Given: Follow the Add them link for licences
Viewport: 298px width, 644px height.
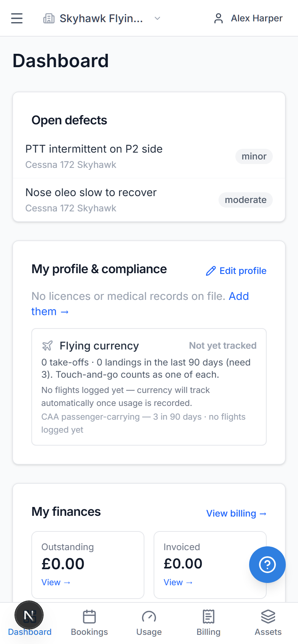Looking at the screenshot, I should pyautogui.click(x=140, y=304).
